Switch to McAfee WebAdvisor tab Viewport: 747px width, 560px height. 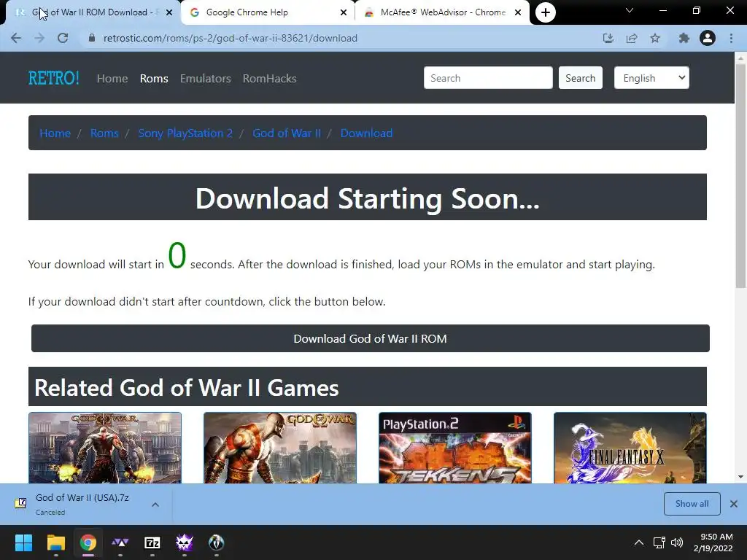442,12
